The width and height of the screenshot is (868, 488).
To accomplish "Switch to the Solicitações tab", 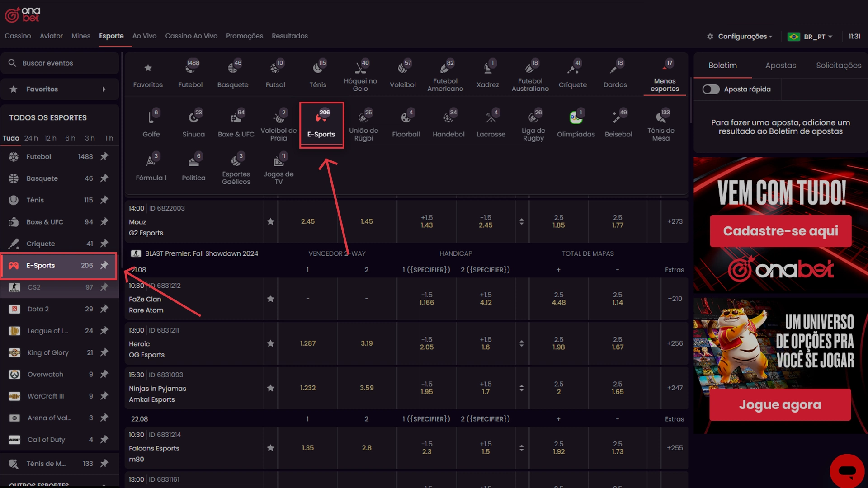I will point(838,66).
